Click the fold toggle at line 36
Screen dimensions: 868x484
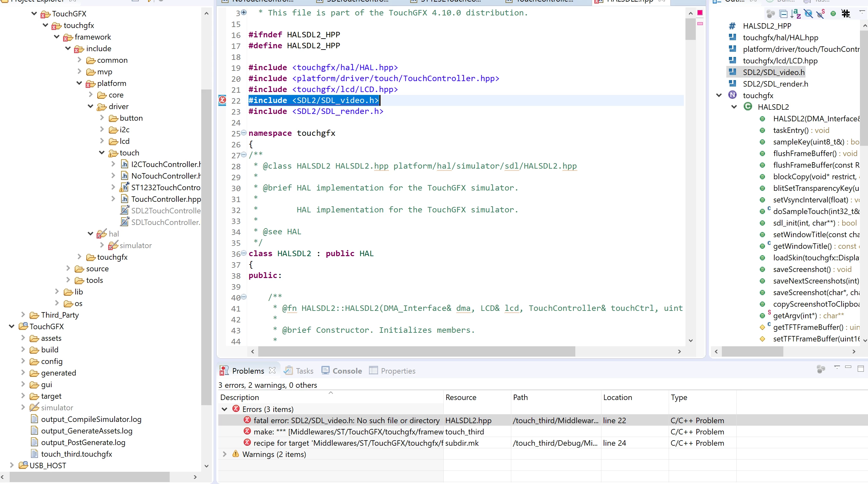pos(244,253)
